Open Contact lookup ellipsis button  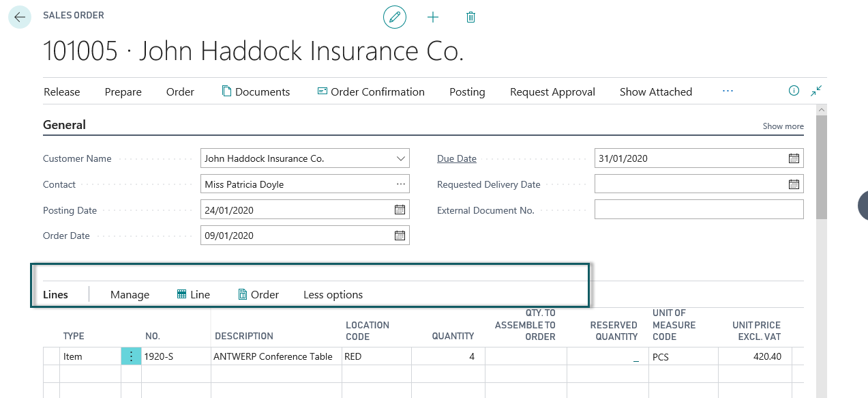click(400, 184)
